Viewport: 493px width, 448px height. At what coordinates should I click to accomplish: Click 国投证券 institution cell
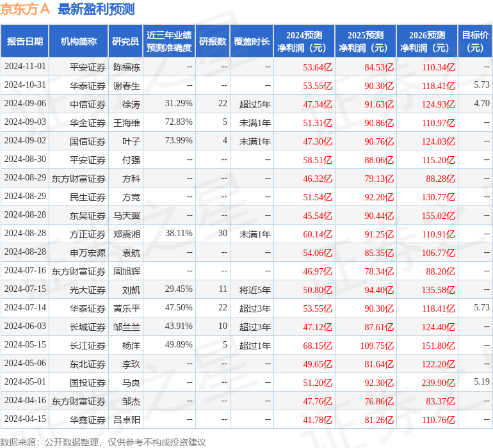88,383
